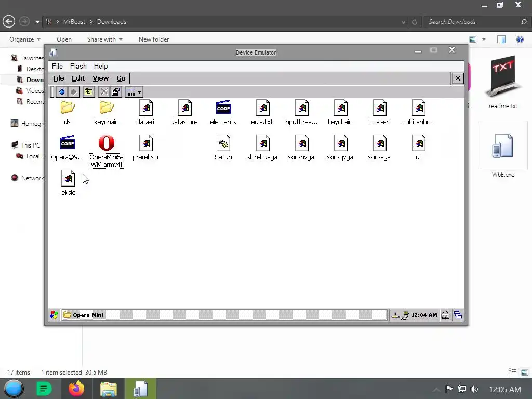Select the ui file icon
Viewport: 532px width, 399px height.
[418, 143]
